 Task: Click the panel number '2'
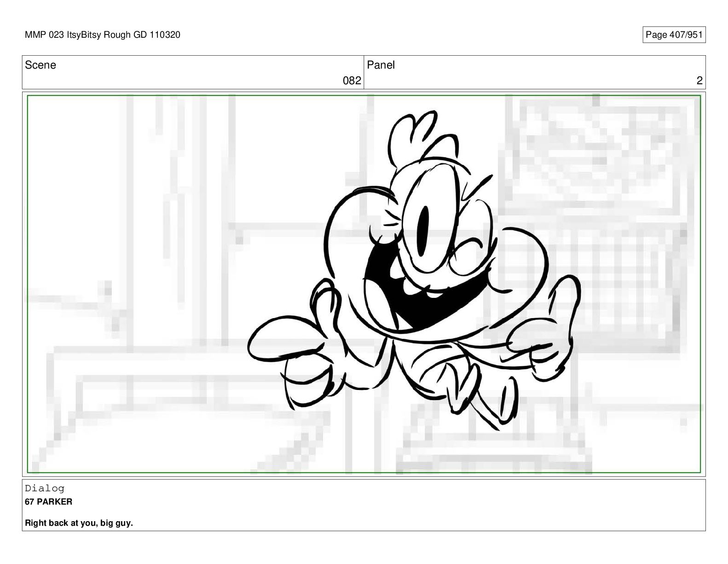(699, 81)
